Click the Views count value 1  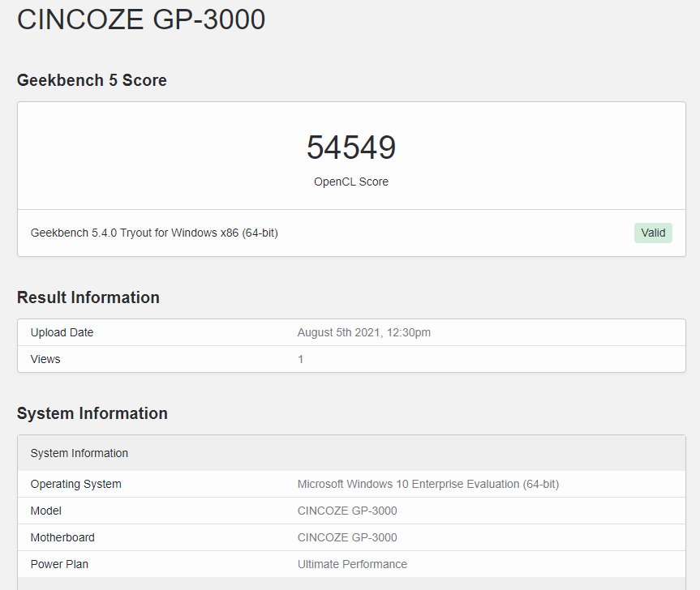pos(301,360)
